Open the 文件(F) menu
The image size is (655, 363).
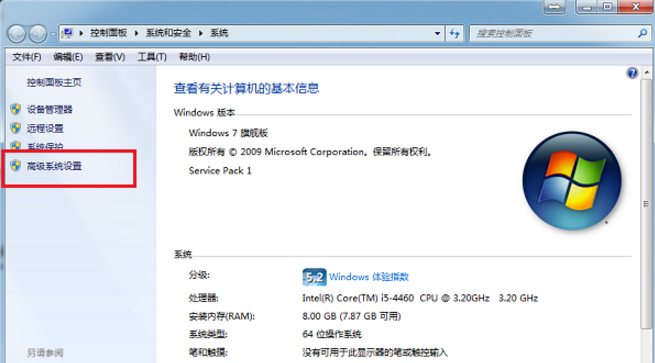tap(26, 57)
